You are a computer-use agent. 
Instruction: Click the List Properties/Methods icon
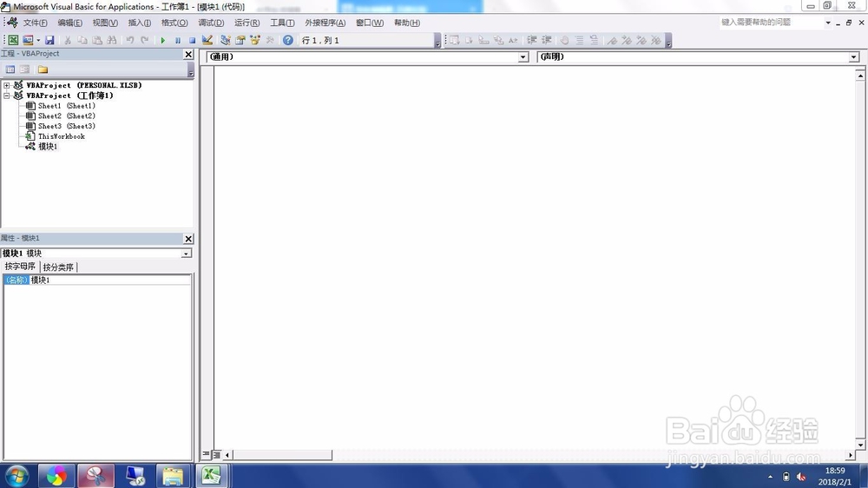pos(455,40)
